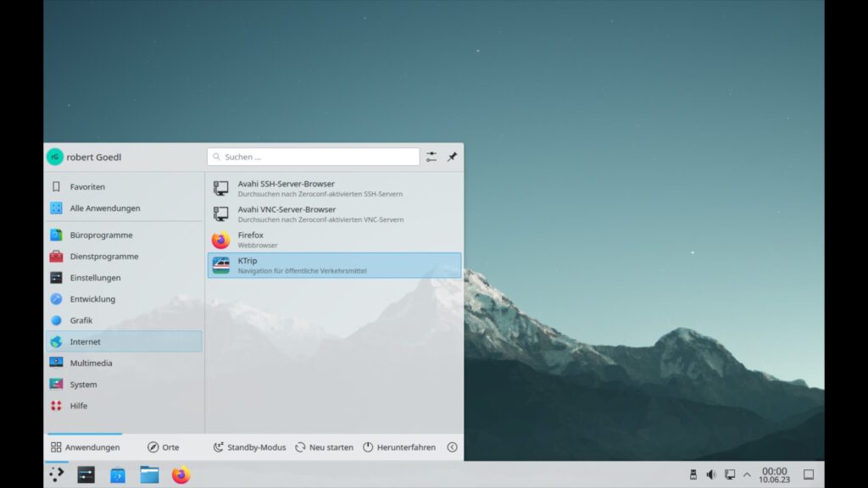The height and width of the screenshot is (488, 868).
Task: Select the Alle Anwendungen category
Action: (125, 208)
